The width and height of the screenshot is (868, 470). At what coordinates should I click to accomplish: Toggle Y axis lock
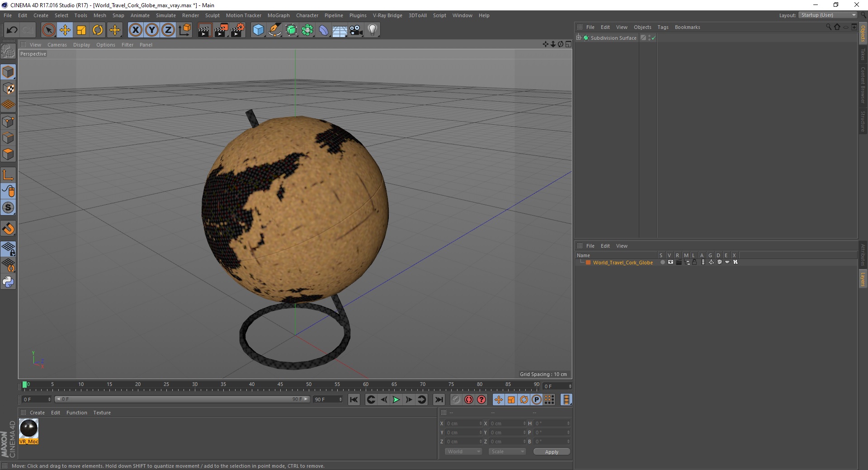[x=152, y=30]
